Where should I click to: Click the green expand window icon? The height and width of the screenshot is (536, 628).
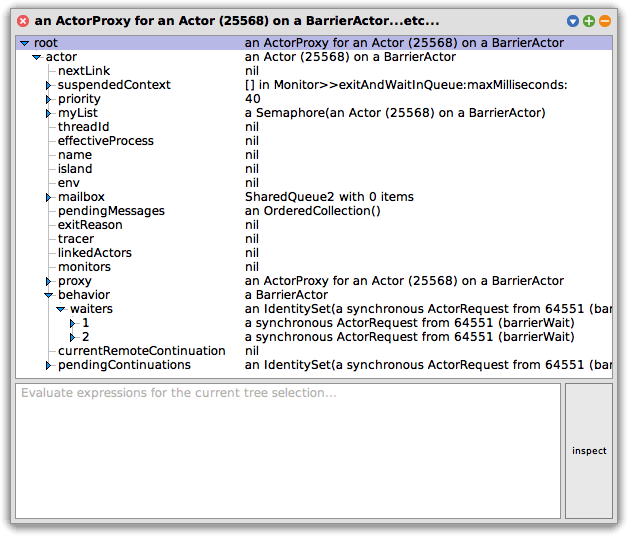(589, 21)
